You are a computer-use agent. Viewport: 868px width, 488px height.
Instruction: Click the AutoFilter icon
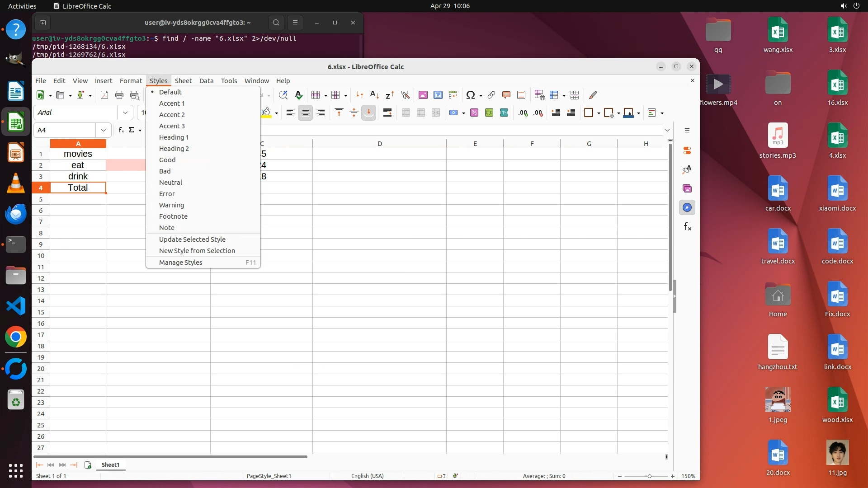[405, 95]
